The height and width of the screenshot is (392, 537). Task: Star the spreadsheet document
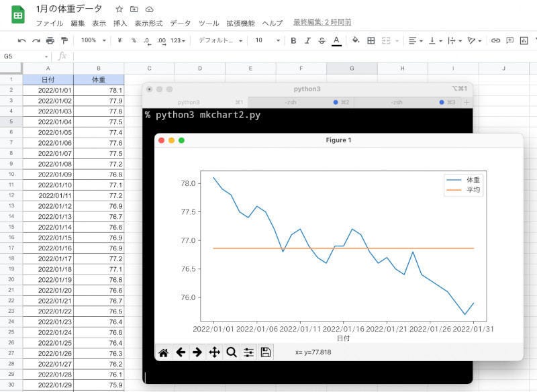(x=119, y=9)
